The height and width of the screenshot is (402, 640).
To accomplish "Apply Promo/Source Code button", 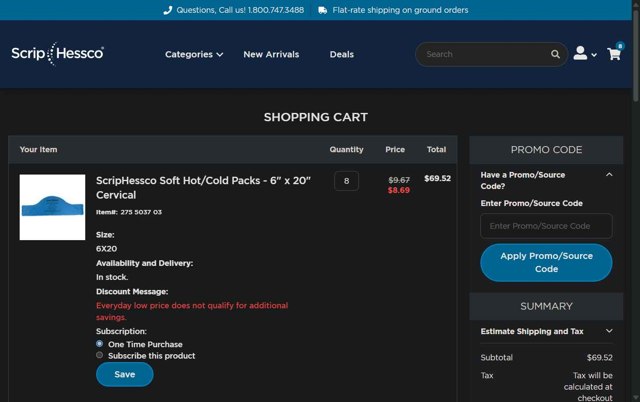I will (x=546, y=262).
